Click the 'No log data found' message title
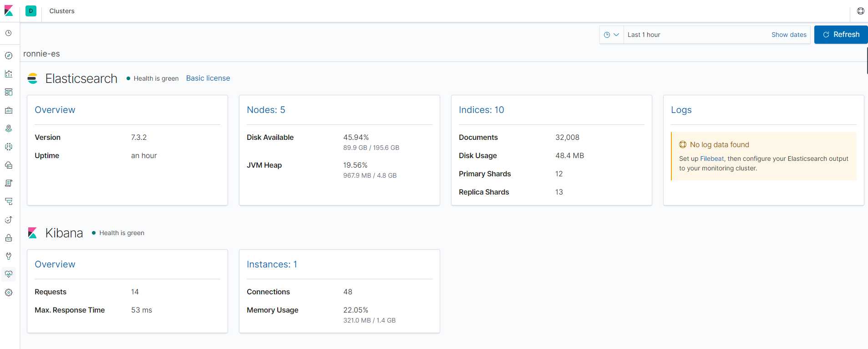 coord(719,144)
